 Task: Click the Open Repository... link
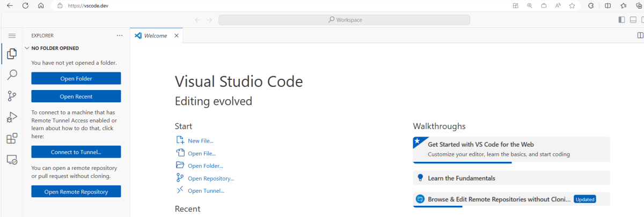(x=211, y=178)
